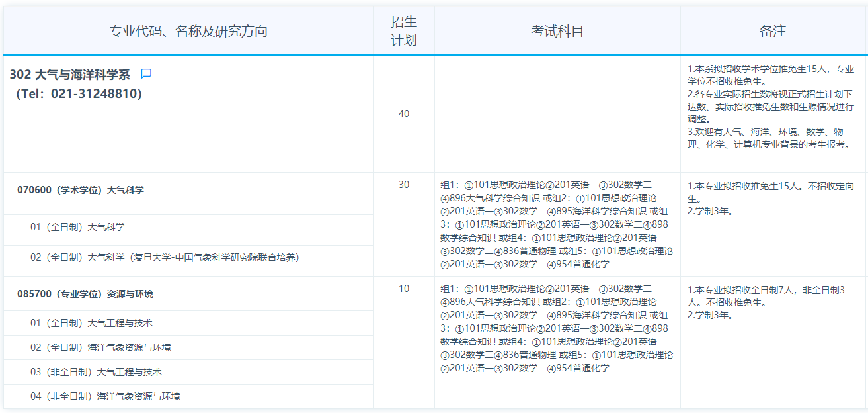Click the 专业代码、名称及研究方向 column header

[188, 31]
